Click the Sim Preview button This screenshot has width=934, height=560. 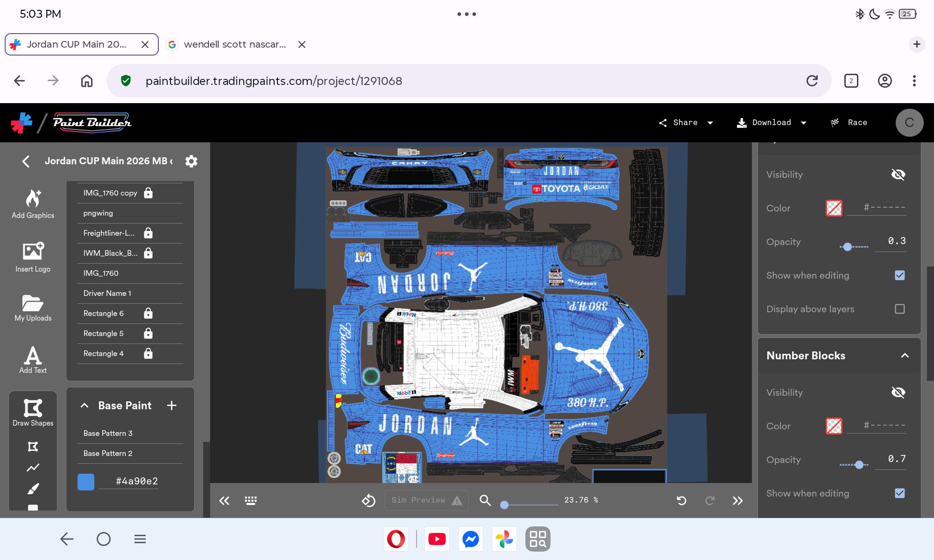(x=427, y=500)
